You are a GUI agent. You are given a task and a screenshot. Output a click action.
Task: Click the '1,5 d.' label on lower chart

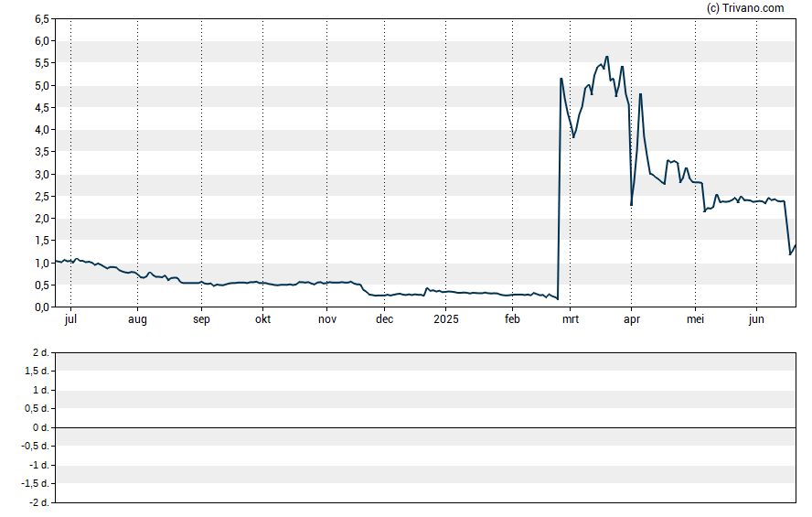click(37, 371)
